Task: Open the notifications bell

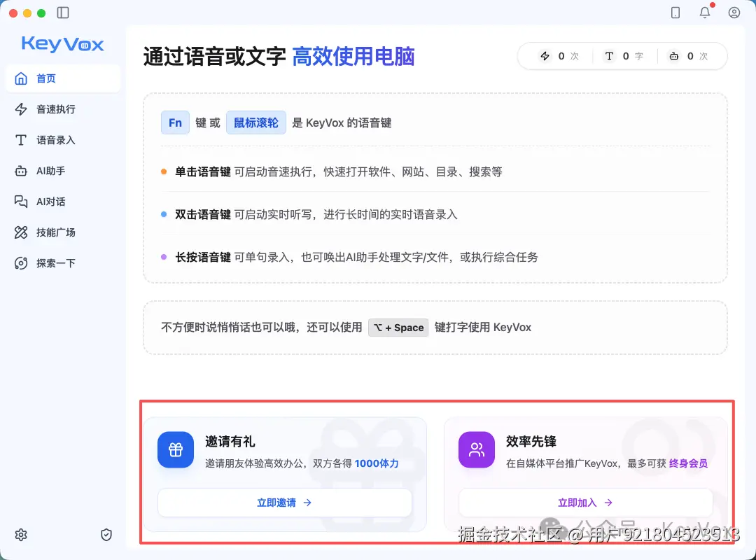Action: pos(705,13)
